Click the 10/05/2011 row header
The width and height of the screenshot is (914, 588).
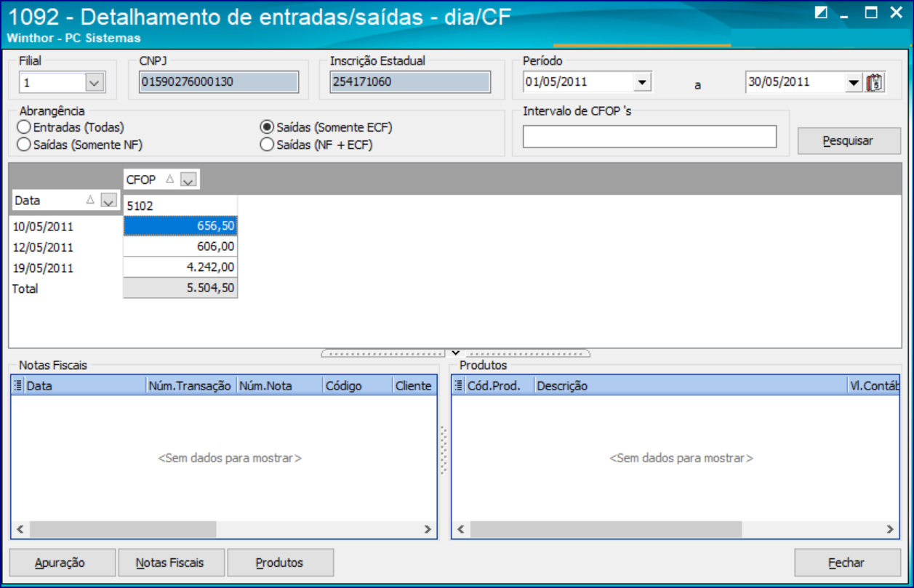point(66,227)
